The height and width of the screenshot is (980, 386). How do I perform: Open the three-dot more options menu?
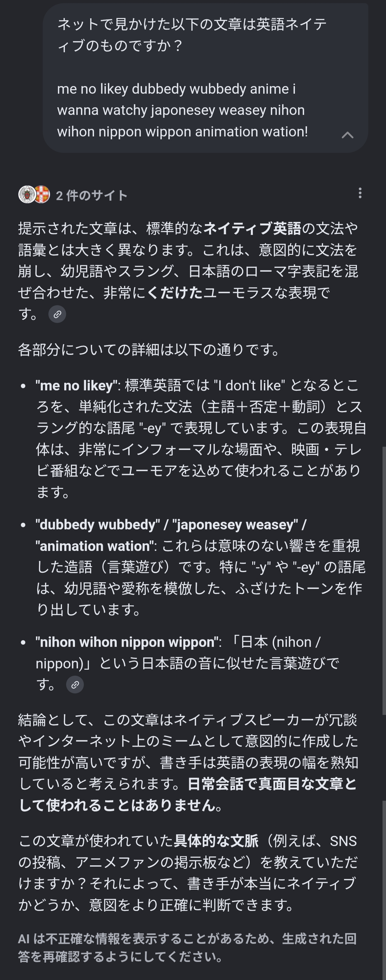[x=360, y=193]
